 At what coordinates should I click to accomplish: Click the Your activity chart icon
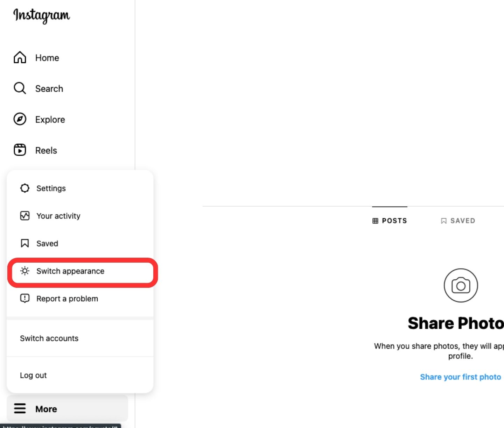25,216
